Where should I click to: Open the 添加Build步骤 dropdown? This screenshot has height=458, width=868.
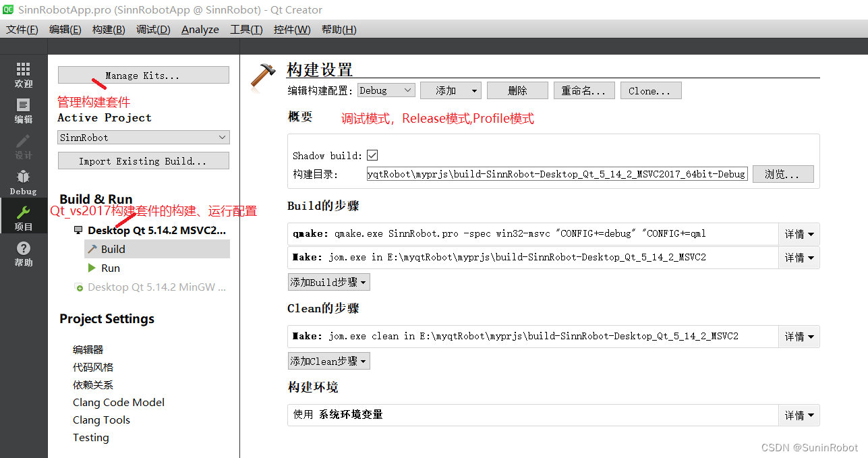point(329,282)
